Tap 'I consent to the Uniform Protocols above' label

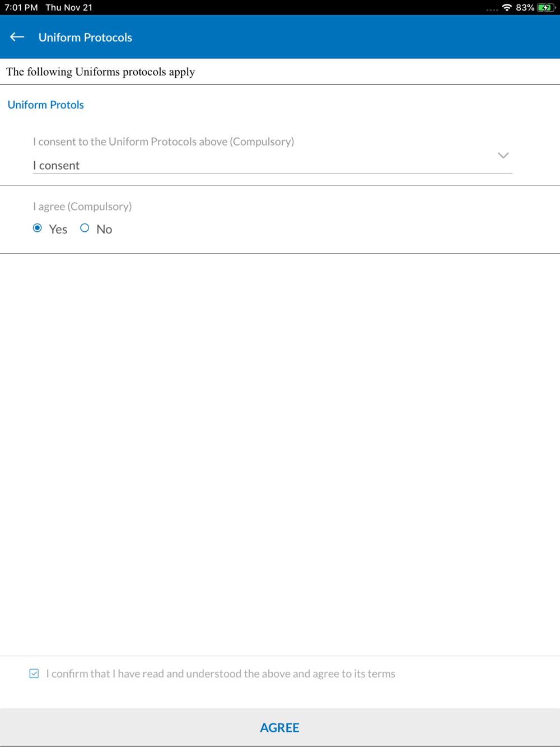point(164,142)
